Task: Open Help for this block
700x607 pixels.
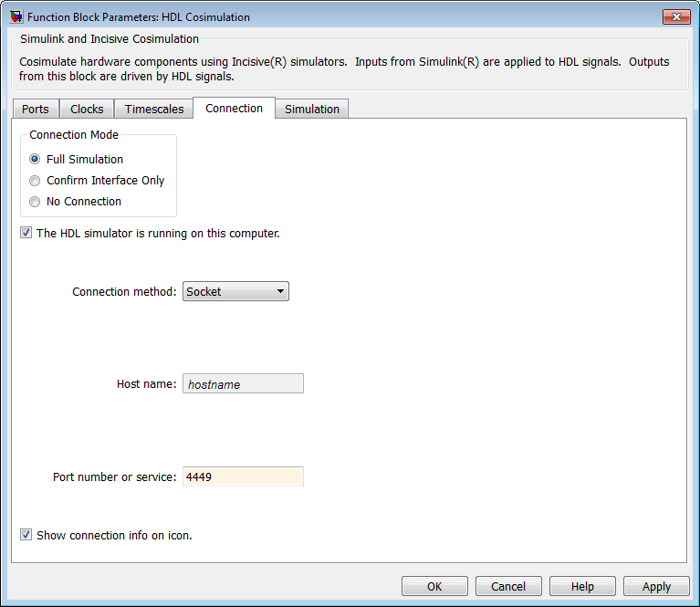Action: pyautogui.click(x=582, y=586)
